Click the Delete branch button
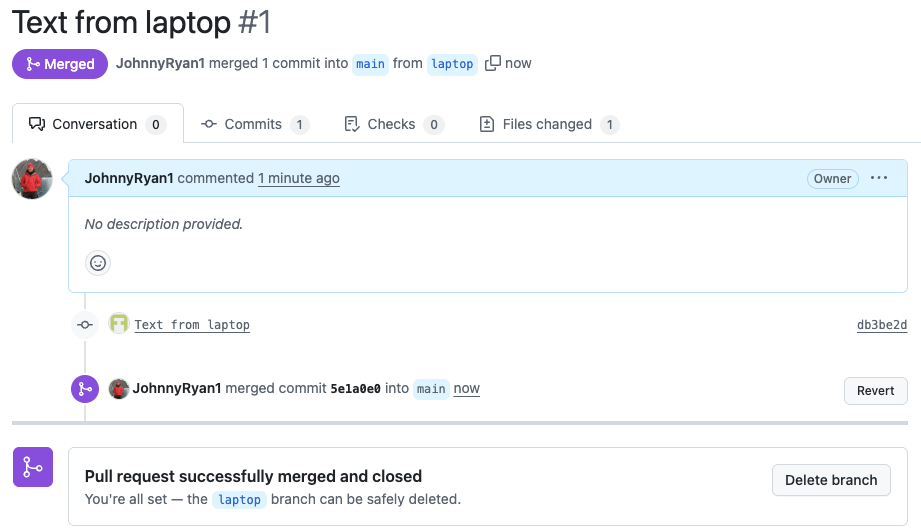921x528 pixels. point(831,480)
